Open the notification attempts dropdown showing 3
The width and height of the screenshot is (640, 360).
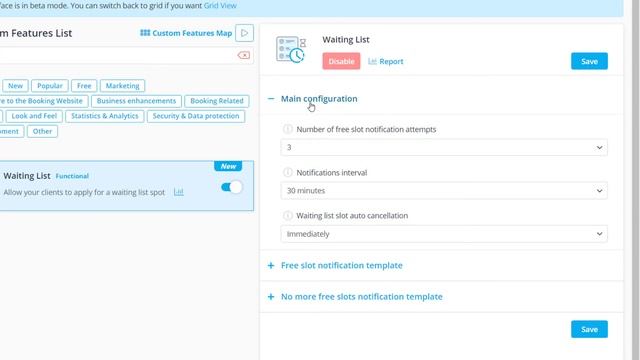pyautogui.click(x=444, y=147)
